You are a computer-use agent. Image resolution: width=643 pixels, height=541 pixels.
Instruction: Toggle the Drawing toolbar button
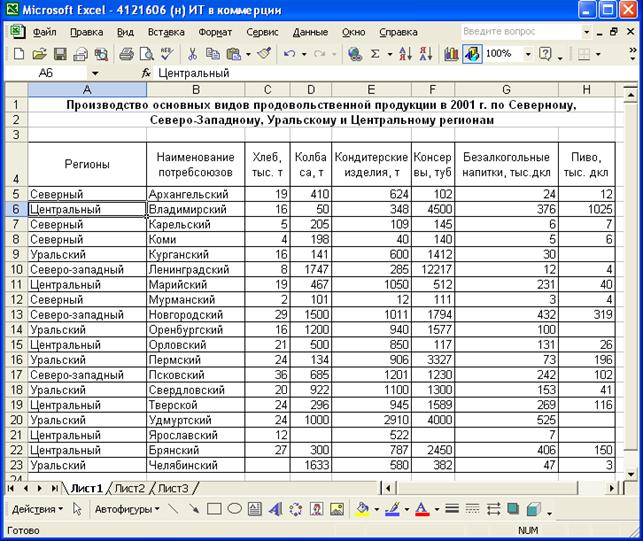click(x=471, y=54)
